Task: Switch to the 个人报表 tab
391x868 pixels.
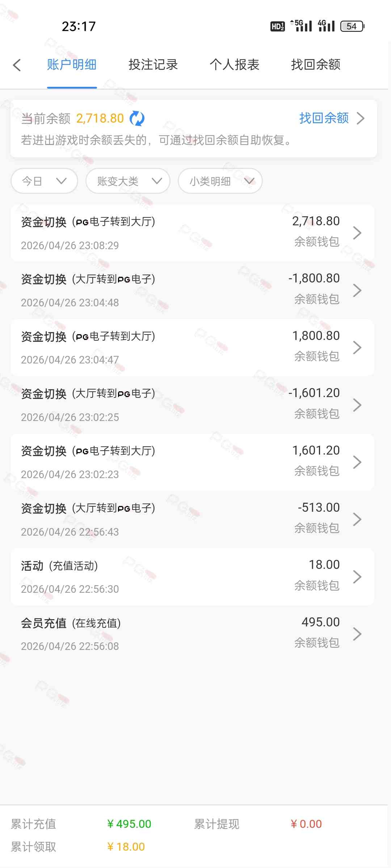Action: tap(234, 65)
